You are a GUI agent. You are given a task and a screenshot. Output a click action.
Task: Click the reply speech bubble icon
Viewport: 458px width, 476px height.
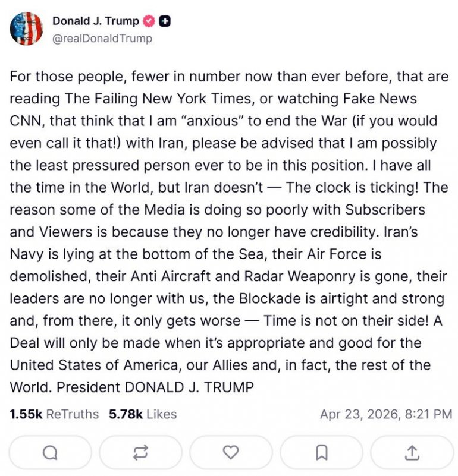tap(51, 453)
